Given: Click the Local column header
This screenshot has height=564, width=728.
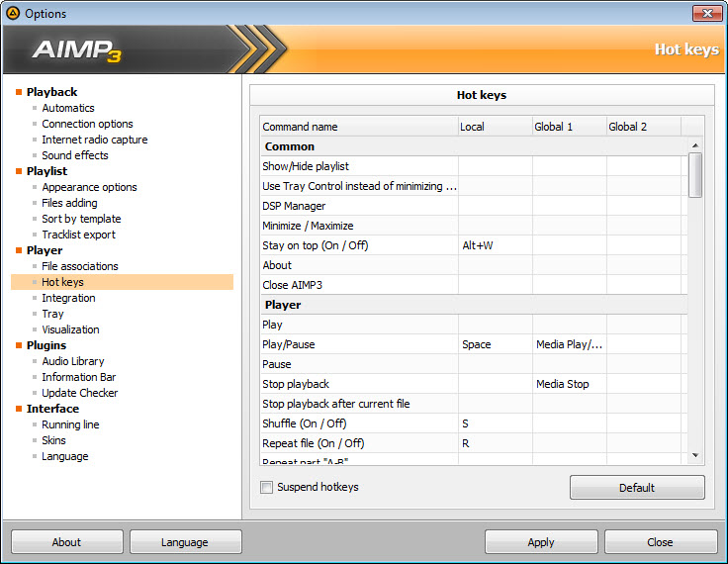Looking at the screenshot, I should [x=495, y=127].
